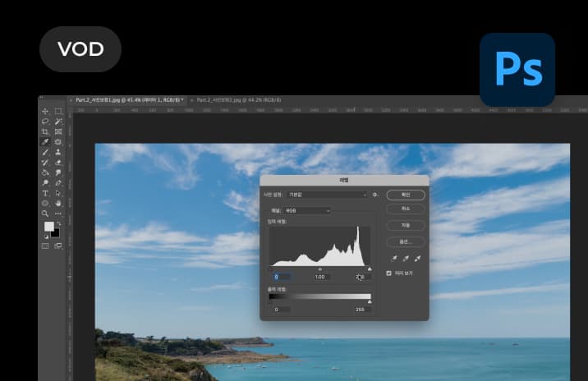The image size is (588, 381).
Task: Pick the gray point eyedropper in Levels
Action: click(404, 258)
